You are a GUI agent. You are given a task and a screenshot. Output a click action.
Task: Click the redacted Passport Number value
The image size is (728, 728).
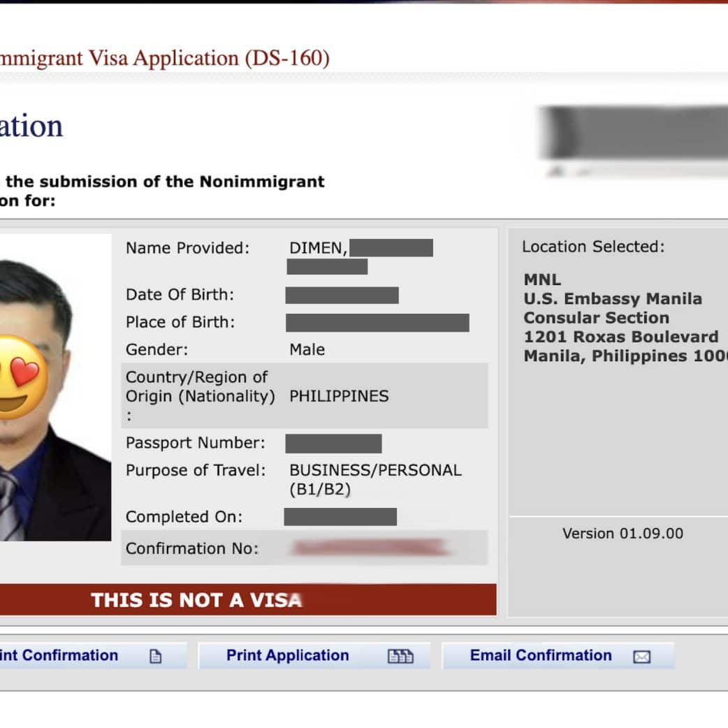click(333, 443)
